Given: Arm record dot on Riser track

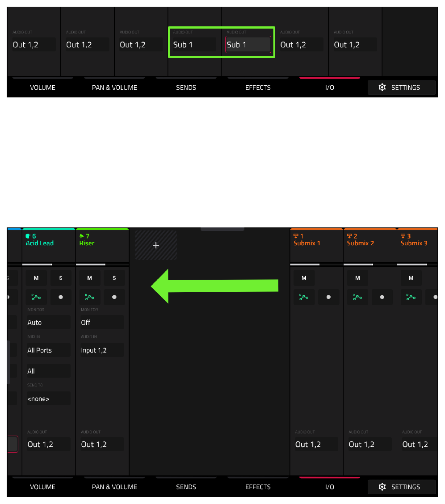Looking at the screenshot, I should click(x=114, y=297).
